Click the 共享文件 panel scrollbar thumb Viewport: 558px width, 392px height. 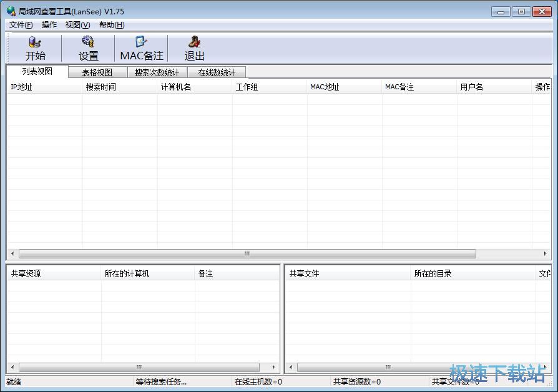coord(388,367)
